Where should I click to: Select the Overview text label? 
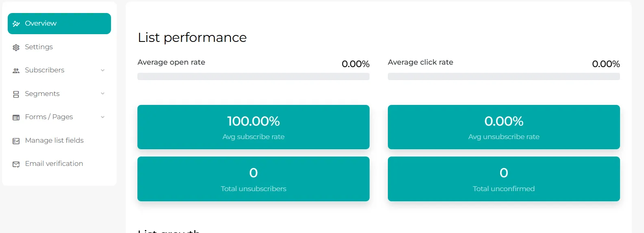coord(41,23)
